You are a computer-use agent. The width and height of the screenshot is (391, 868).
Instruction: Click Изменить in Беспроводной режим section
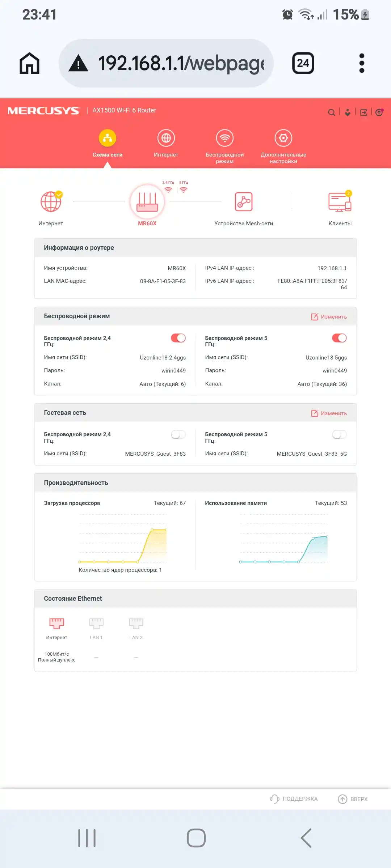point(329,317)
